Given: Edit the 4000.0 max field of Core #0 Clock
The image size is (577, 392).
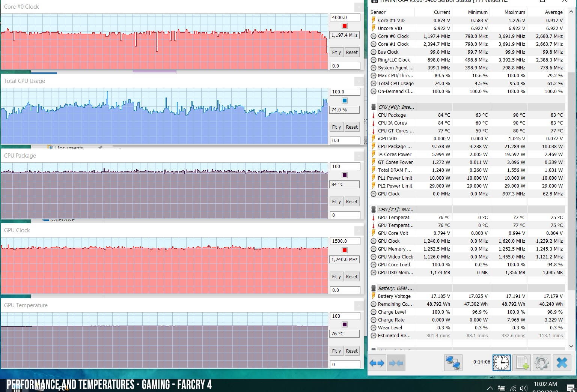Looking at the screenshot, I should 345,17.
